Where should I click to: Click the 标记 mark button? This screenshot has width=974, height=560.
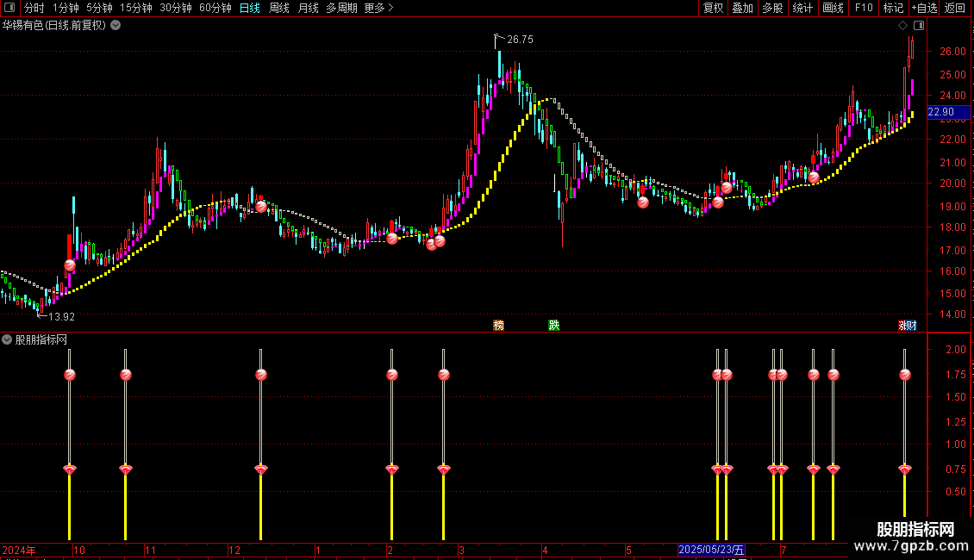[x=893, y=8]
